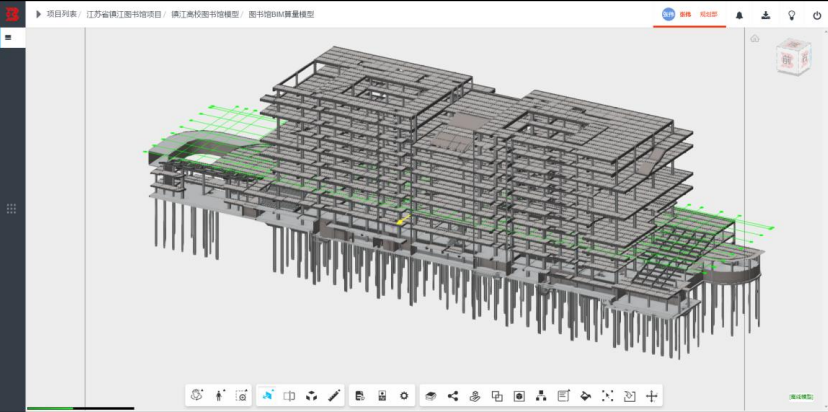Open viewer settings gear icon

[x=404, y=395]
